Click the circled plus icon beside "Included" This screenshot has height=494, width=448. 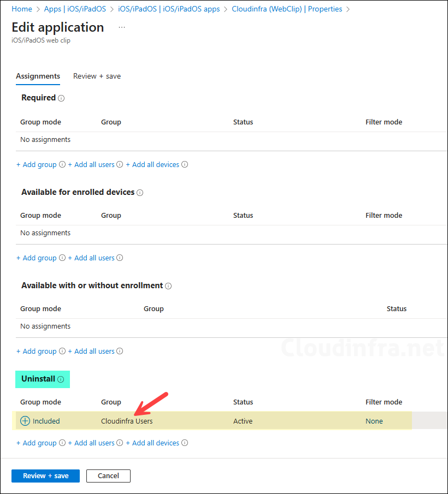(x=25, y=421)
